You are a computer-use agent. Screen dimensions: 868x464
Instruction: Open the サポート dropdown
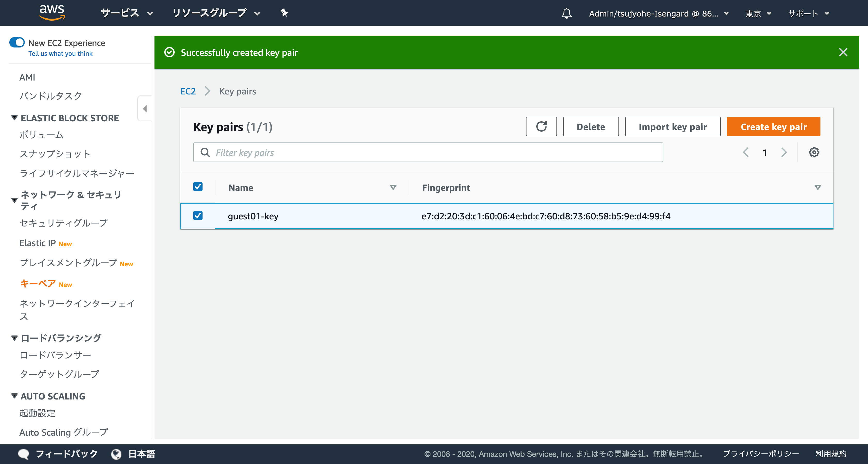tap(808, 13)
